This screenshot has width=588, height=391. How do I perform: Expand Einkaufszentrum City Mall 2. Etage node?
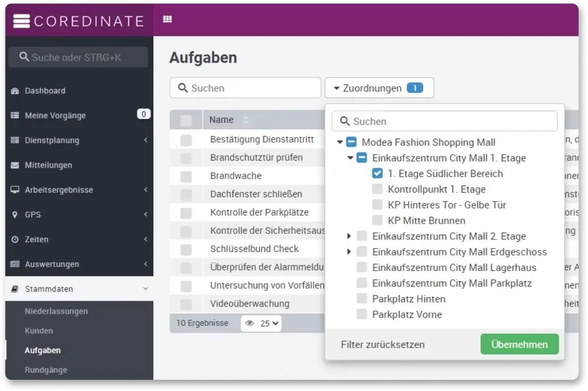(349, 236)
